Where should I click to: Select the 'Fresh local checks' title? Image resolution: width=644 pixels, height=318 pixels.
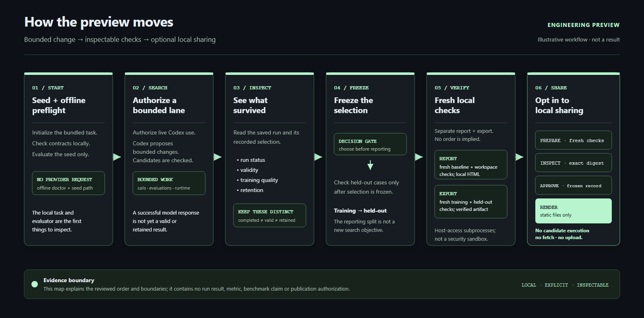(x=455, y=105)
